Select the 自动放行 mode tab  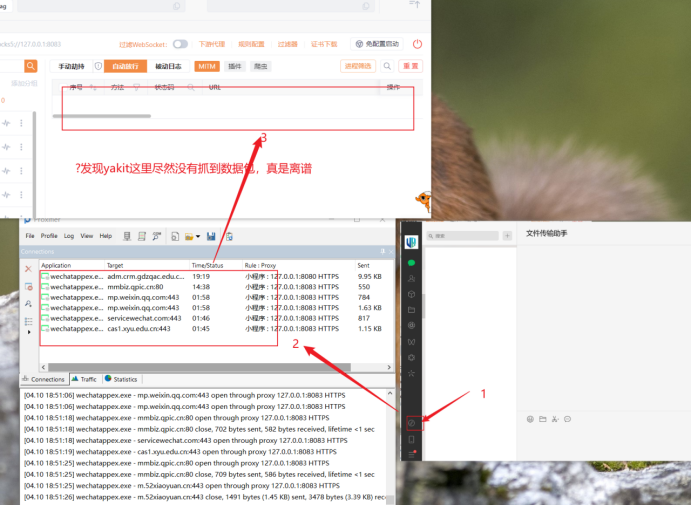pyautogui.click(x=126, y=66)
